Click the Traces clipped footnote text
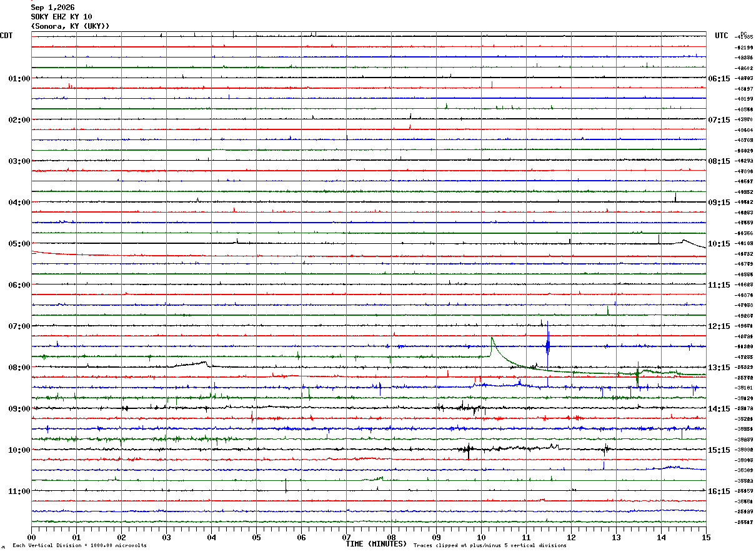This screenshot has height=554, width=756. [490, 546]
